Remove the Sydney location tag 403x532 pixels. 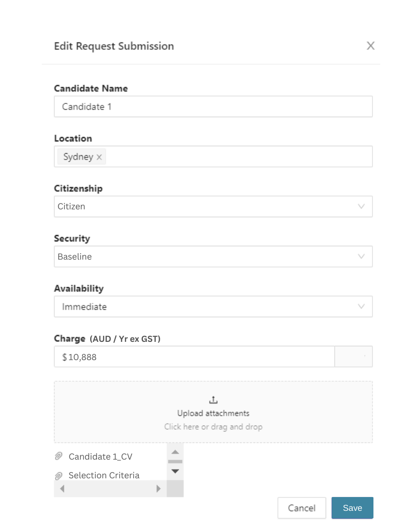[x=99, y=157]
